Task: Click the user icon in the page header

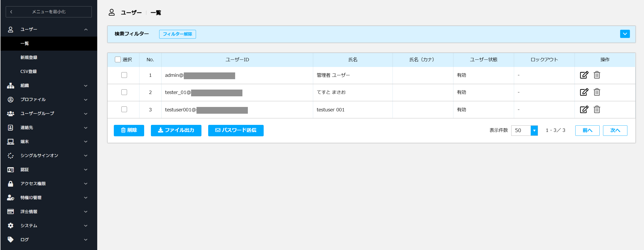Action: pos(111,12)
